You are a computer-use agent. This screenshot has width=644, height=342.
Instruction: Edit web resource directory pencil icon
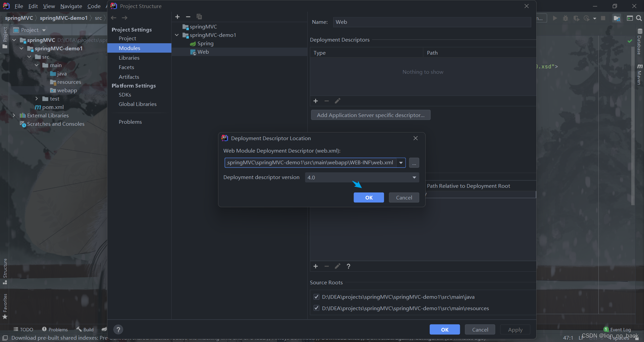(x=337, y=266)
